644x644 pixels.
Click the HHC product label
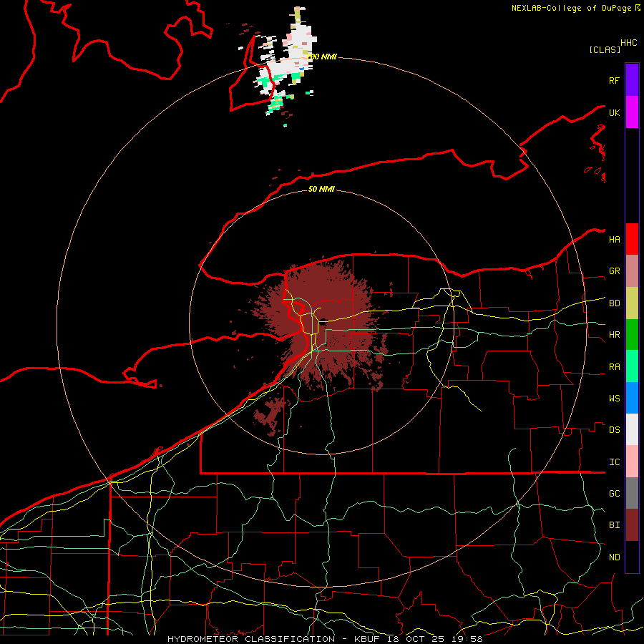click(628, 43)
